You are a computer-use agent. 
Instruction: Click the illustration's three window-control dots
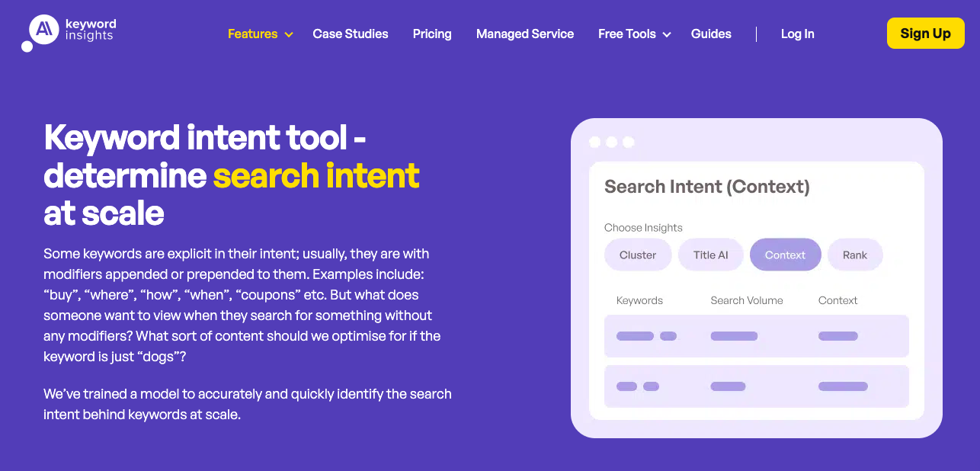coord(611,142)
